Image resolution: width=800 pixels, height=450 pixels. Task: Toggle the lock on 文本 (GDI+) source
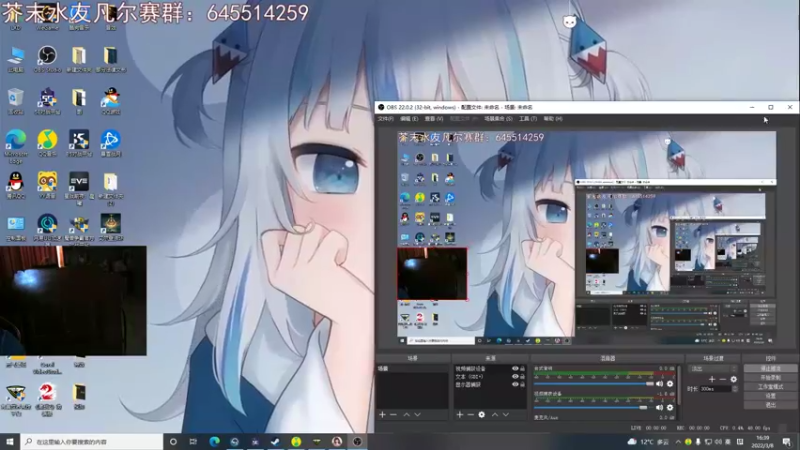pyautogui.click(x=522, y=376)
